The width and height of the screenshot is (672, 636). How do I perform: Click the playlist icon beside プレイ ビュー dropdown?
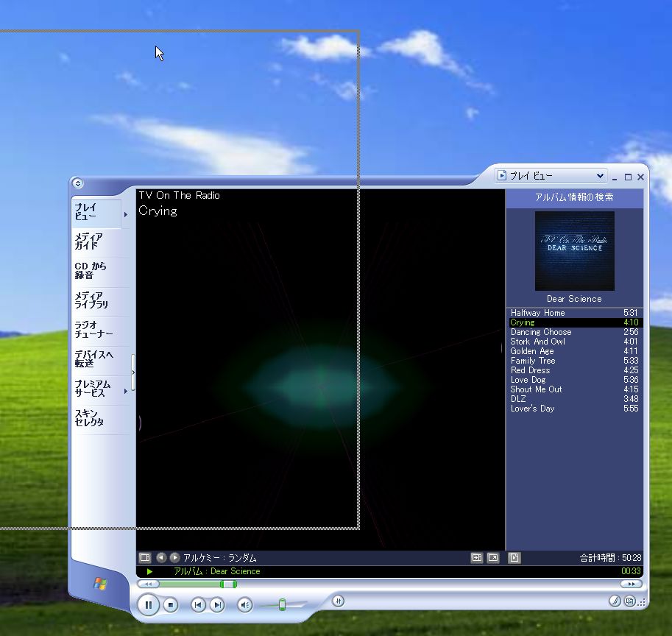point(502,176)
